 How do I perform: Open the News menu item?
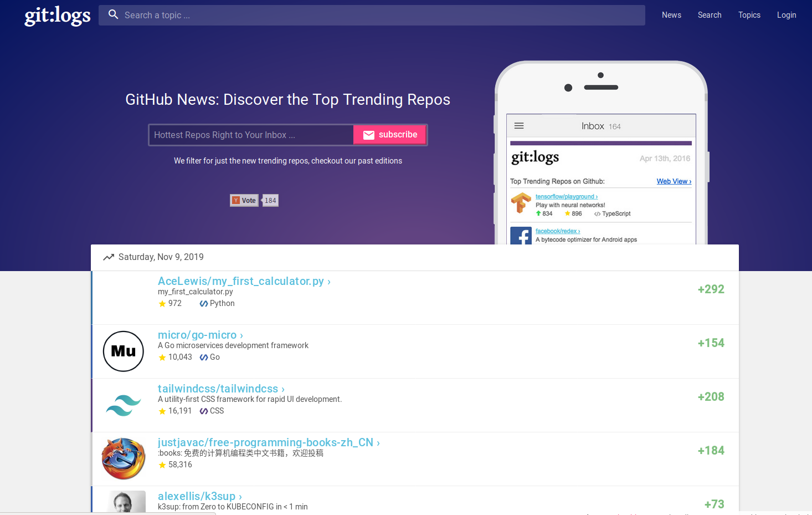coord(671,15)
